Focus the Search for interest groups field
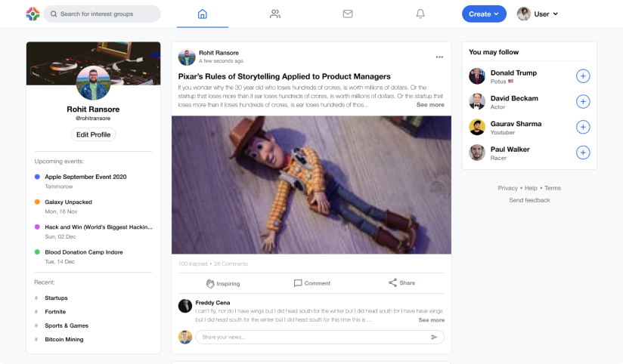Screen dimensions: 623x364 click(102, 14)
